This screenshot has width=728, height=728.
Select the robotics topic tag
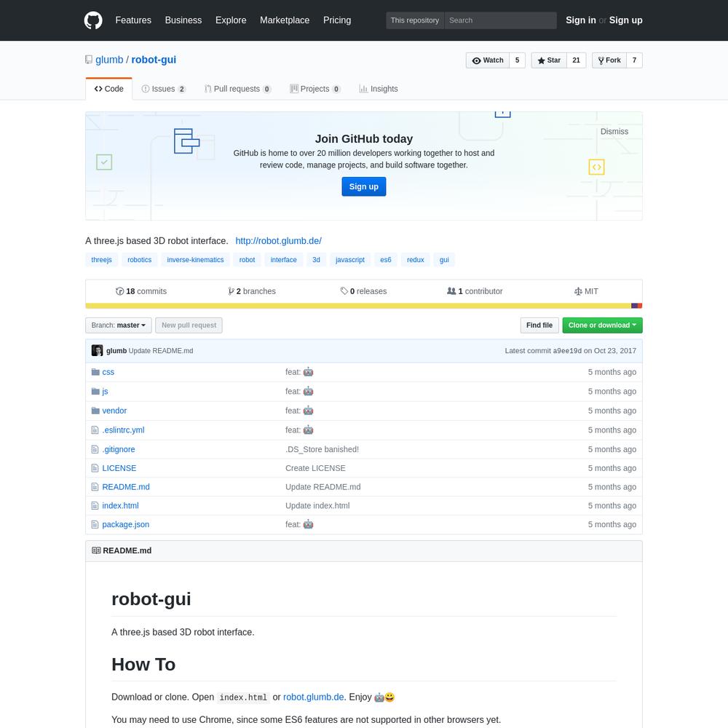139,260
